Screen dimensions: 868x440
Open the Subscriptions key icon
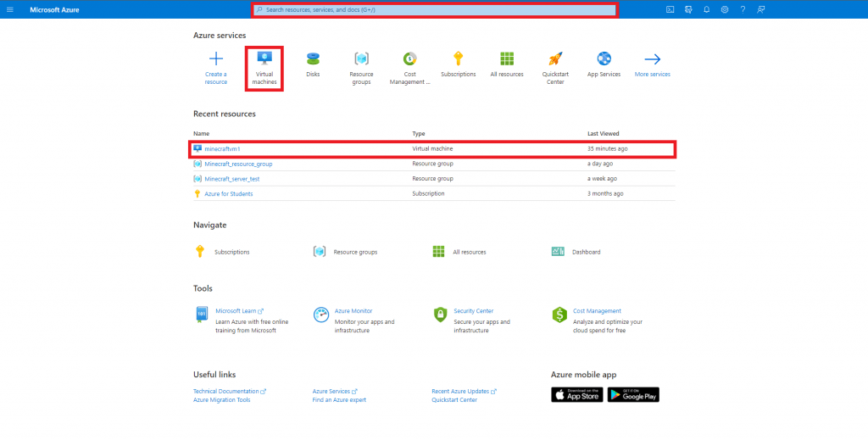click(459, 59)
